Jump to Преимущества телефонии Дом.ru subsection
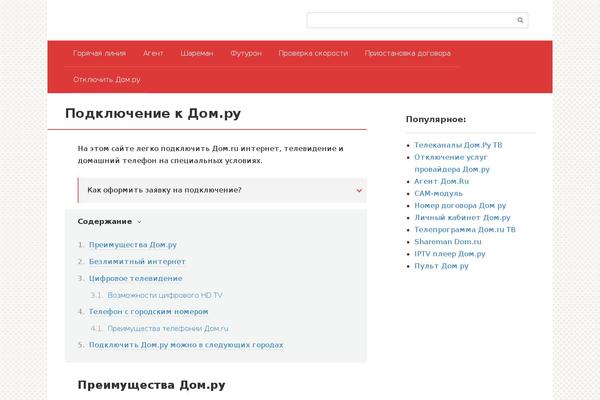This screenshot has width=600, height=400. point(168,328)
